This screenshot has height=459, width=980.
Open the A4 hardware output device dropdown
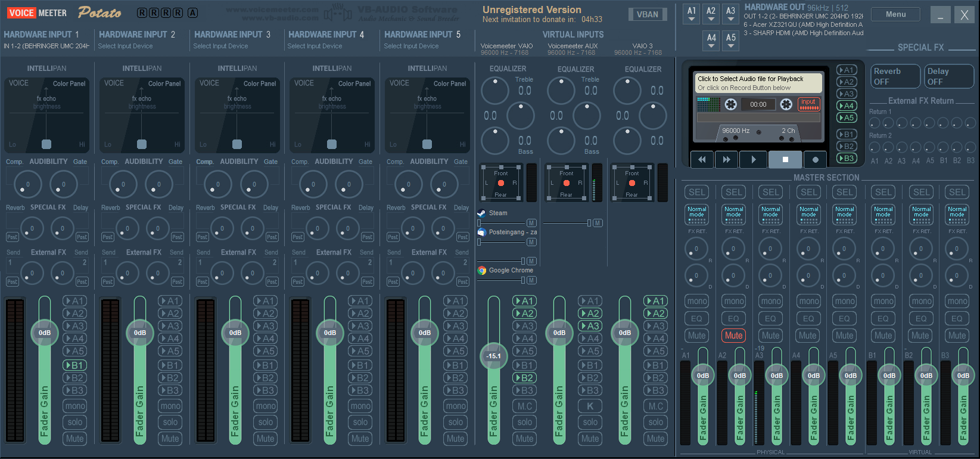[x=711, y=41]
